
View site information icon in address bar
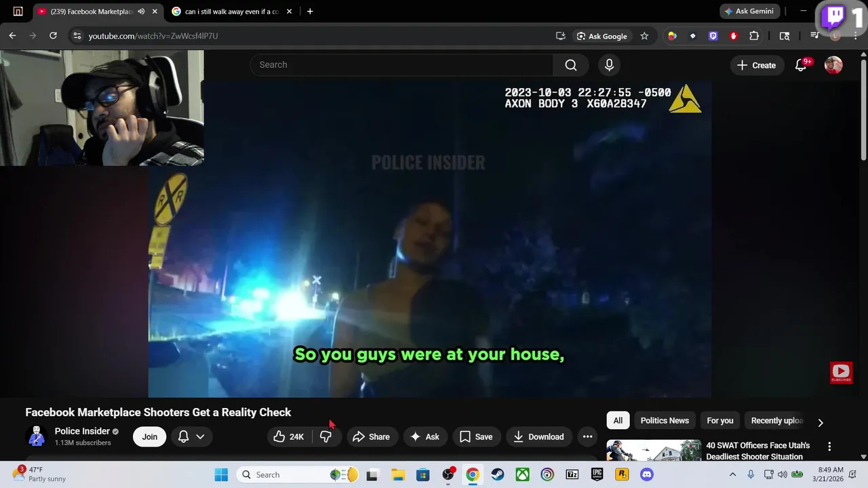pyautogui.click(x=77, y=36)
